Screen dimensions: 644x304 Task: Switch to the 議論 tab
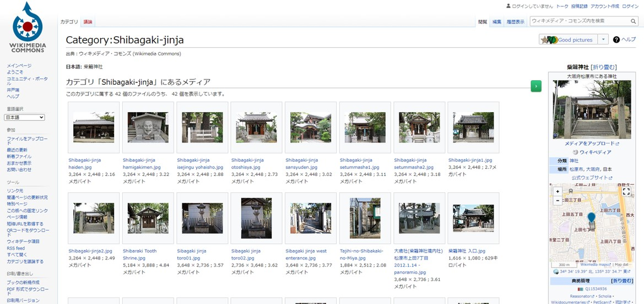[x=88, y=22]
